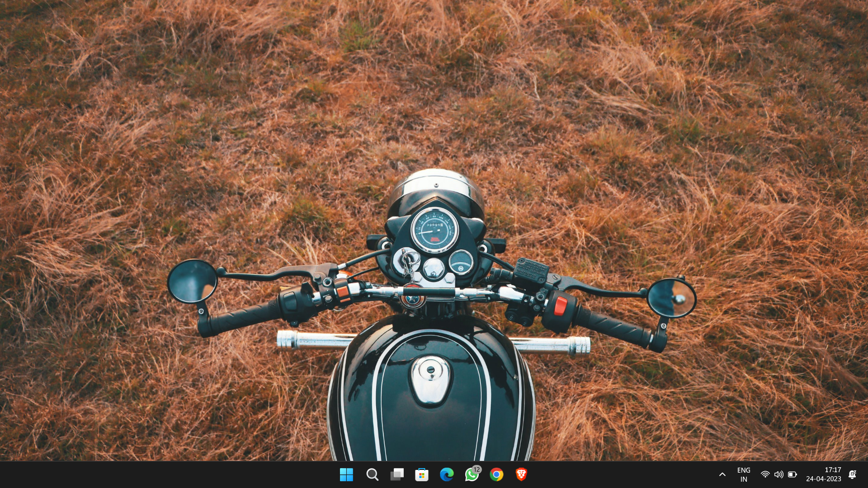Check the battery status icon
868x488 pixels.
792,474
